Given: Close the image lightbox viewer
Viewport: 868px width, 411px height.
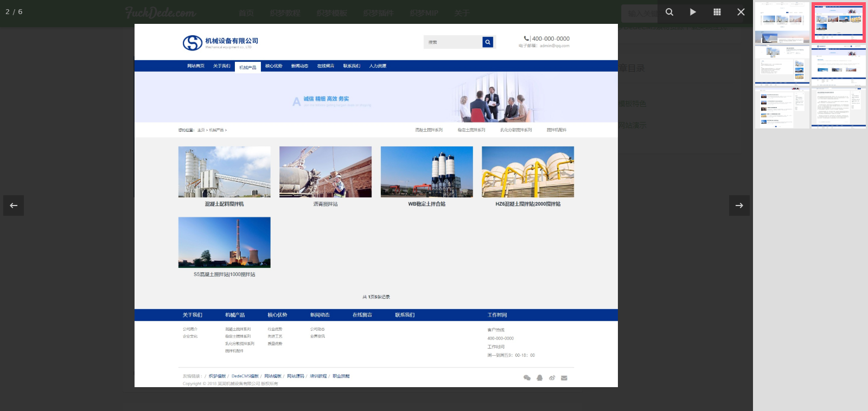Looking at the screenshot, I should click(x=741, y=12).
